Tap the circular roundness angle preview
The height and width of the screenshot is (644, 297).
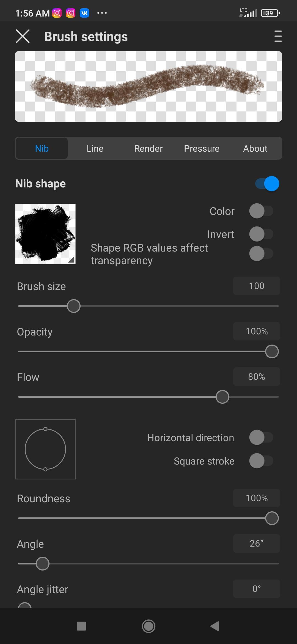[x=45, y=449]
